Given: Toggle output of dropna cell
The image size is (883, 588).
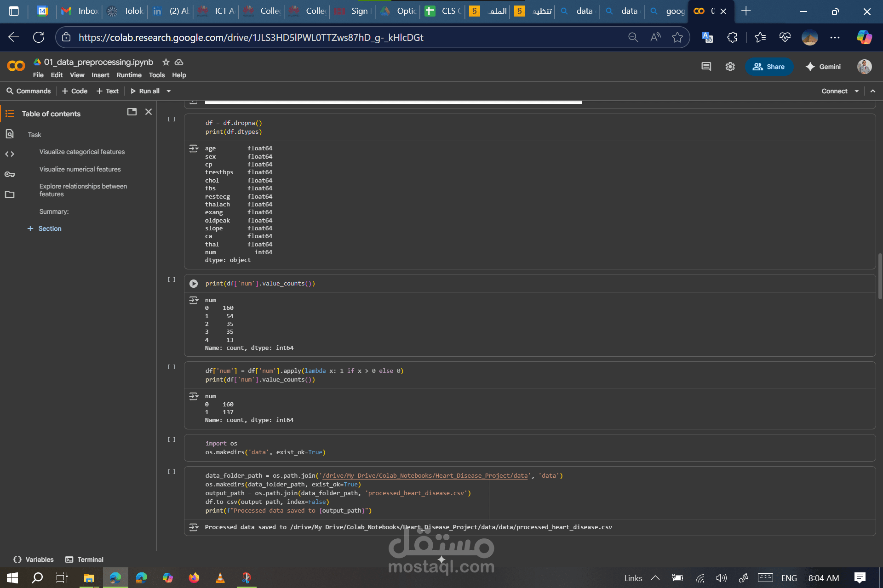Looking at the screenshot, I should click(194, 148).
